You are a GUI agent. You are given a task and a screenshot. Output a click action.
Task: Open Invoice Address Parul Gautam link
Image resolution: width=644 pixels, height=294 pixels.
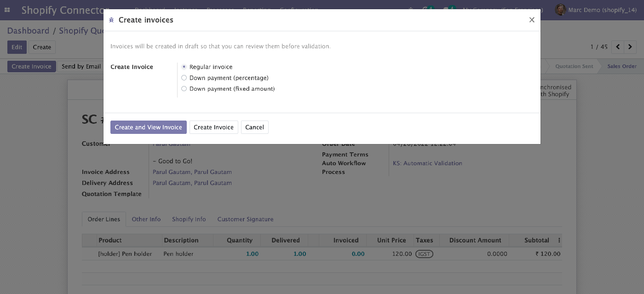point(192,172)
